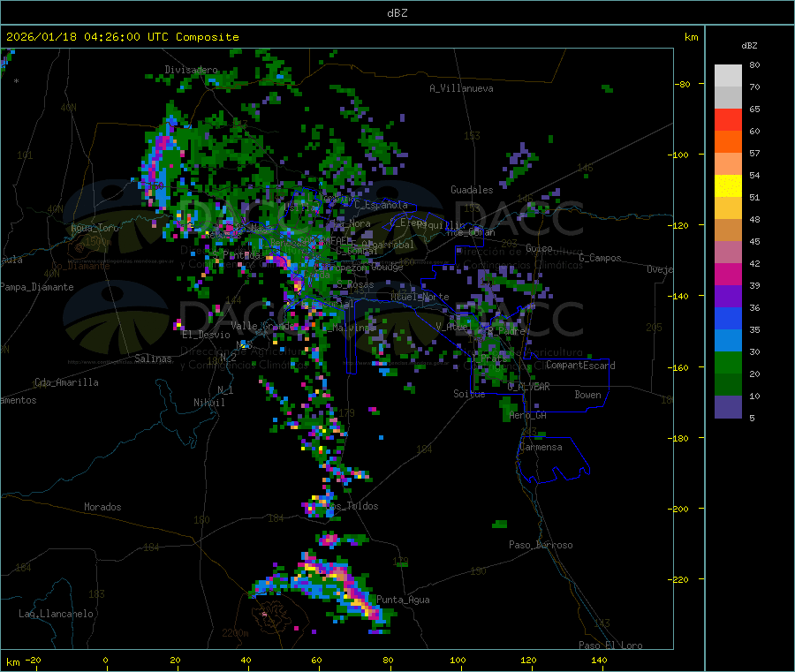
Task: Select the 'Pampa_Diamante' label
Action: pyautogui.click(x=37, y=287)
